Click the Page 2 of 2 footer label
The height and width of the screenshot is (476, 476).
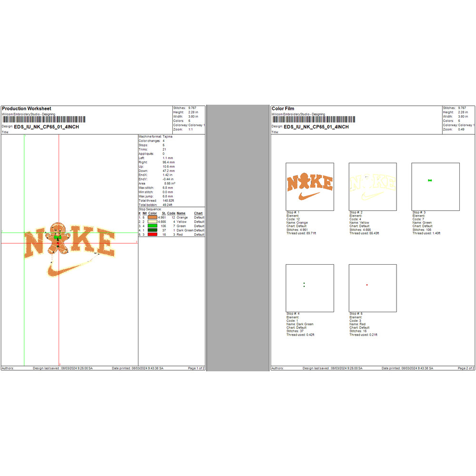coord(466,368)
